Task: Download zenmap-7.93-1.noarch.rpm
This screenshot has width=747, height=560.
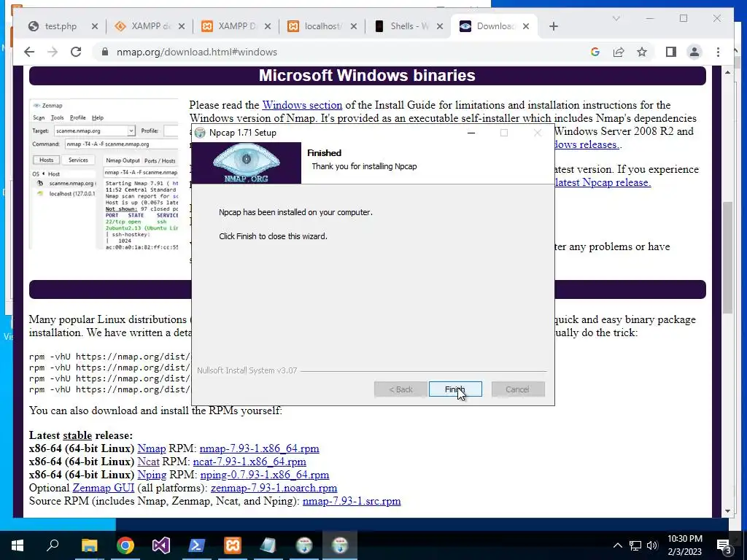Action: [274, 488]
